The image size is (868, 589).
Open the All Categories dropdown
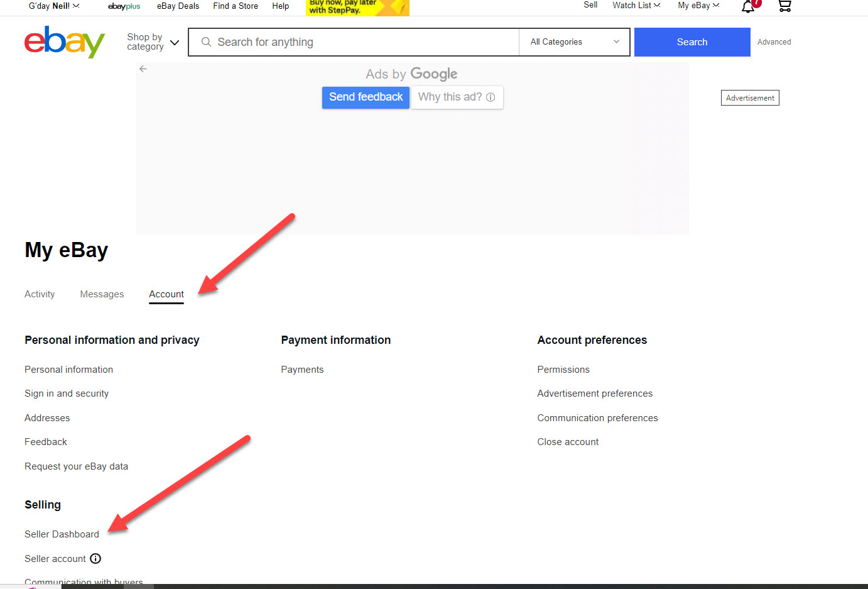tap(574, 42)
